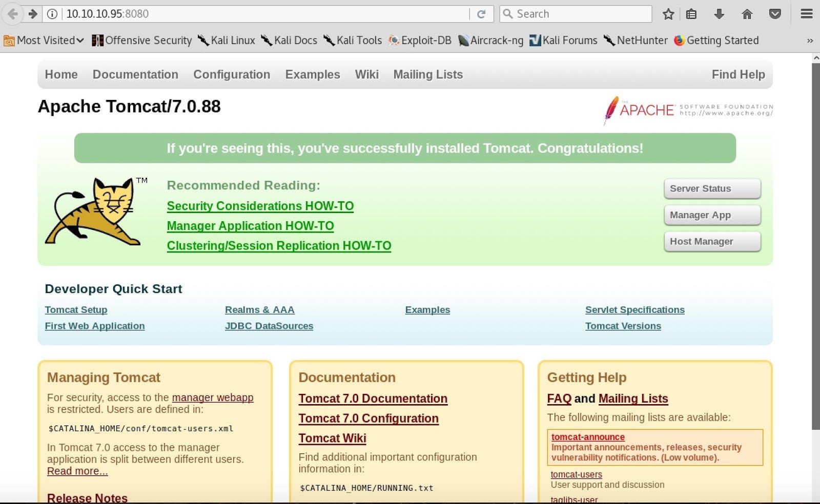Image resolution: width=820 pixels, height=504 pixels.
Task: Open the Tomcat Setup link
Action: pyautogui.click(x=76, y=310)
